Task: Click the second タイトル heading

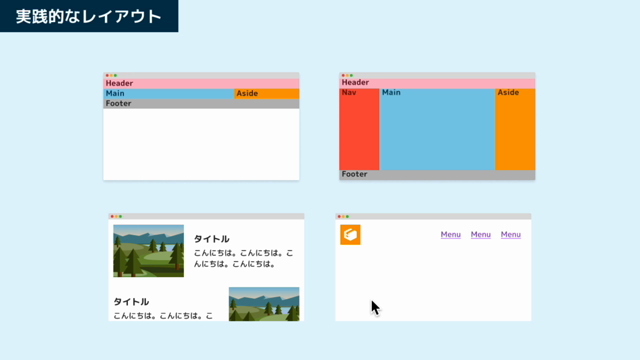Action: pos(131,302)
